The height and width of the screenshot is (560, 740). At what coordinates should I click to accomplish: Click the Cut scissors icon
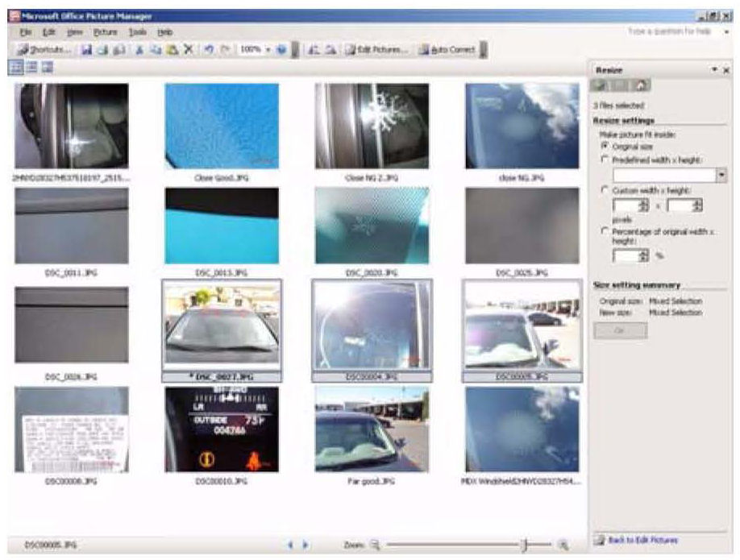click(x=139, y=49)
